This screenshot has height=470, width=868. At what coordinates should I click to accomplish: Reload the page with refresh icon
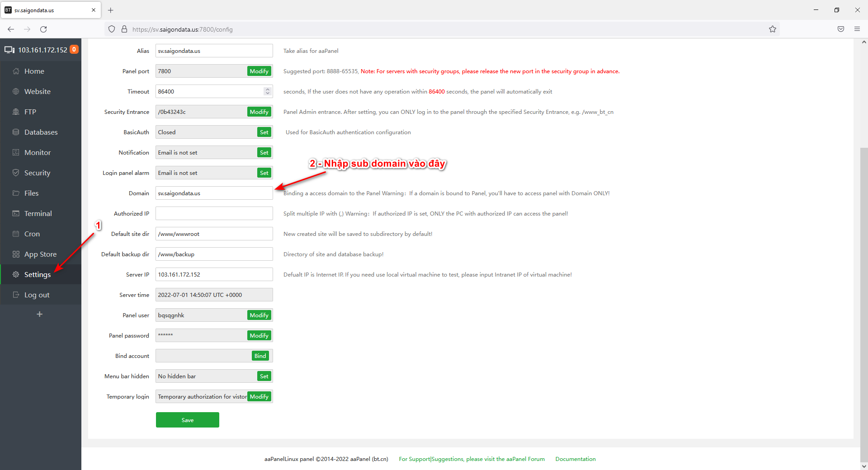43,29
